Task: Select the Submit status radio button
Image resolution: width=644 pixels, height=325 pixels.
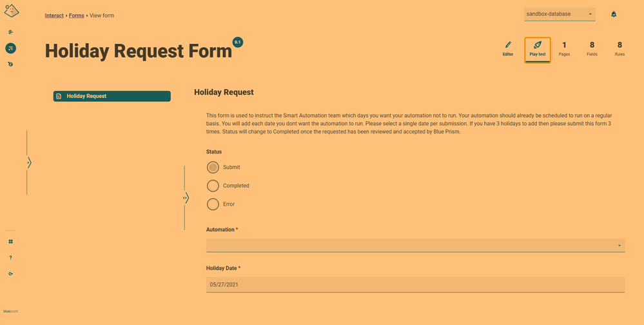Action: pyautogui.click(x=213, y=168)
